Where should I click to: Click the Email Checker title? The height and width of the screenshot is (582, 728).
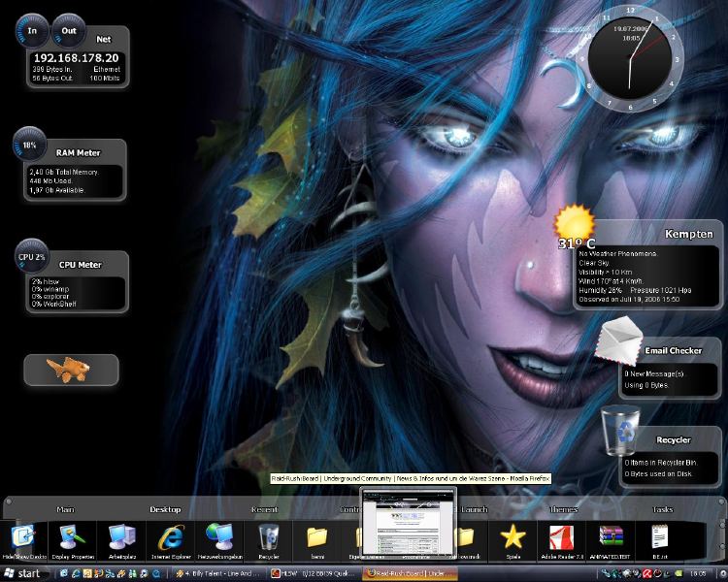pyautogui.click(x=674, y=350)
